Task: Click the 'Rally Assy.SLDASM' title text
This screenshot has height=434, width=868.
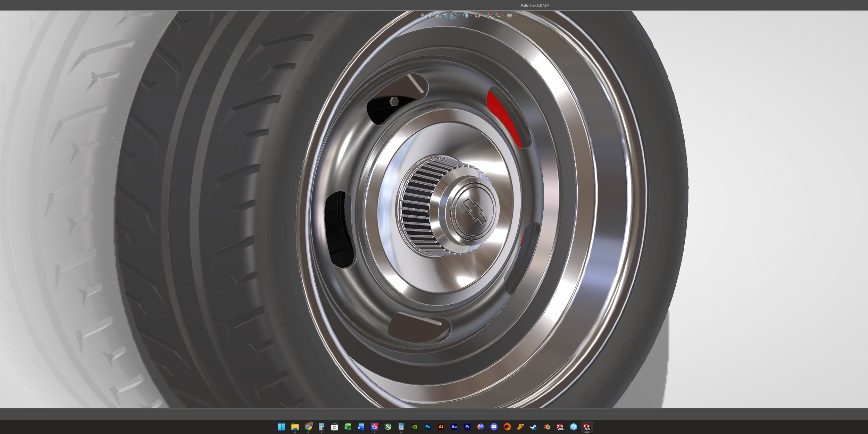Action: point(535,6)
